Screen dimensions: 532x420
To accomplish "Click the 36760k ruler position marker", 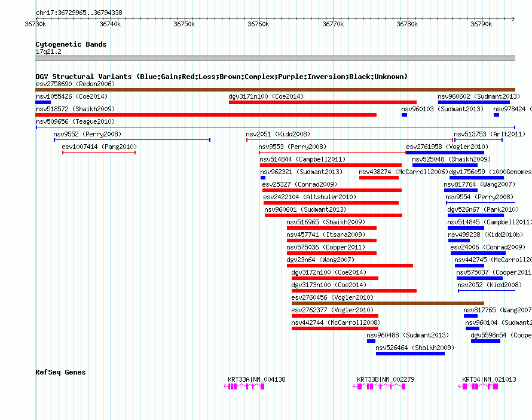I will [258, 24].
